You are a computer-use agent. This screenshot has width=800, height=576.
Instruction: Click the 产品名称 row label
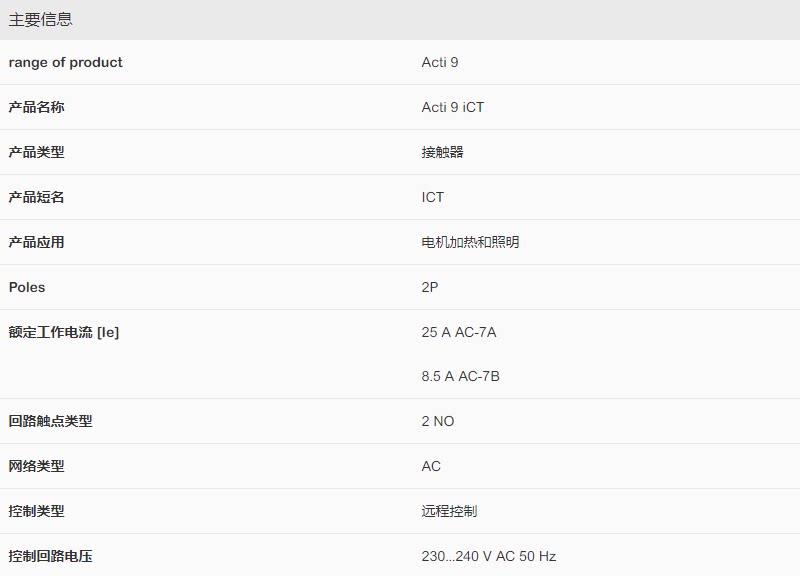[37, 107]
